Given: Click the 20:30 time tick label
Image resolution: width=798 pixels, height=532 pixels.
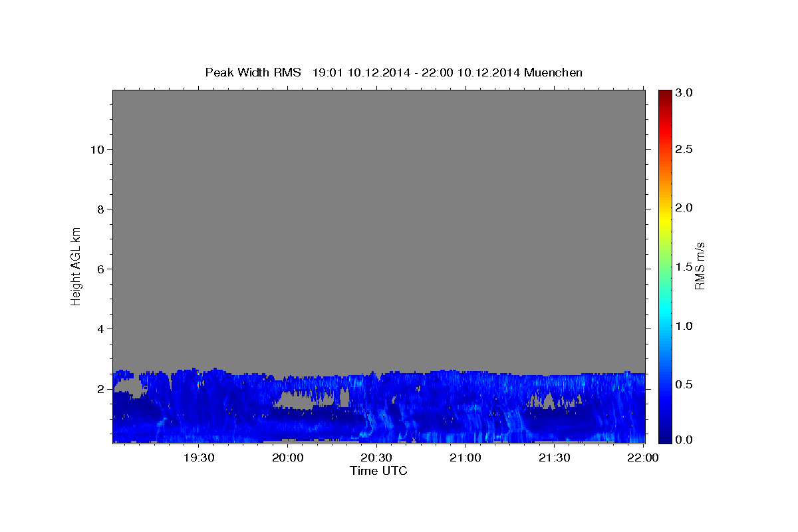Looking at the screenshot, I should [x=376, y=458].
